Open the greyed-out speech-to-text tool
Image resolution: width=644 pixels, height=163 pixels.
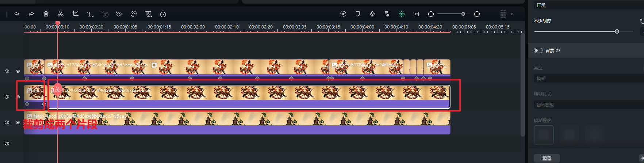[x=104, y=14]
